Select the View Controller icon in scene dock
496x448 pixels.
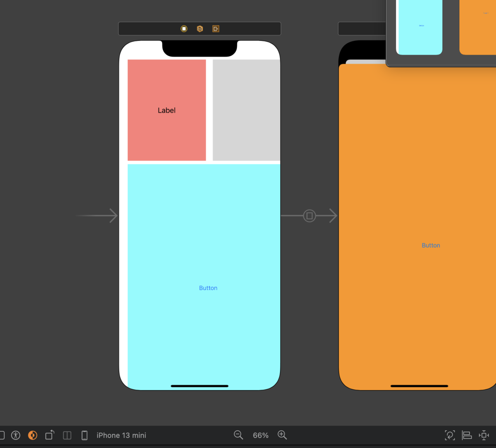click(x=184, y=29)
